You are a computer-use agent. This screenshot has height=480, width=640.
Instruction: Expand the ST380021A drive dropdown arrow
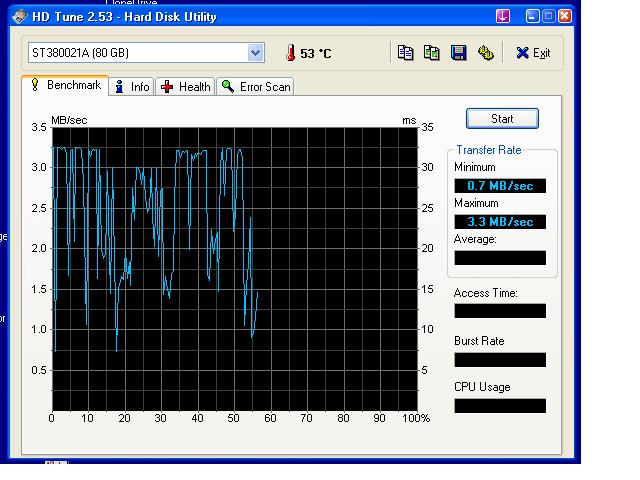tap(255, 53)
